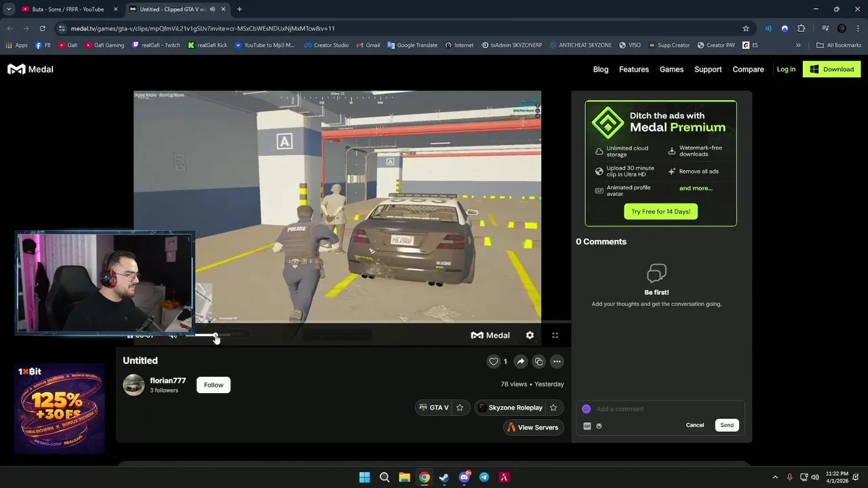Adjust the player volume slider

207,335
